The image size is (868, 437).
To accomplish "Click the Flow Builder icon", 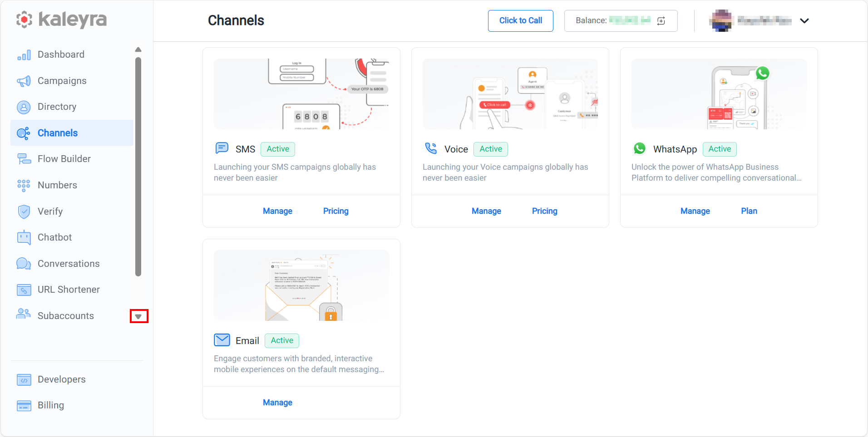I will coord(24,159).
